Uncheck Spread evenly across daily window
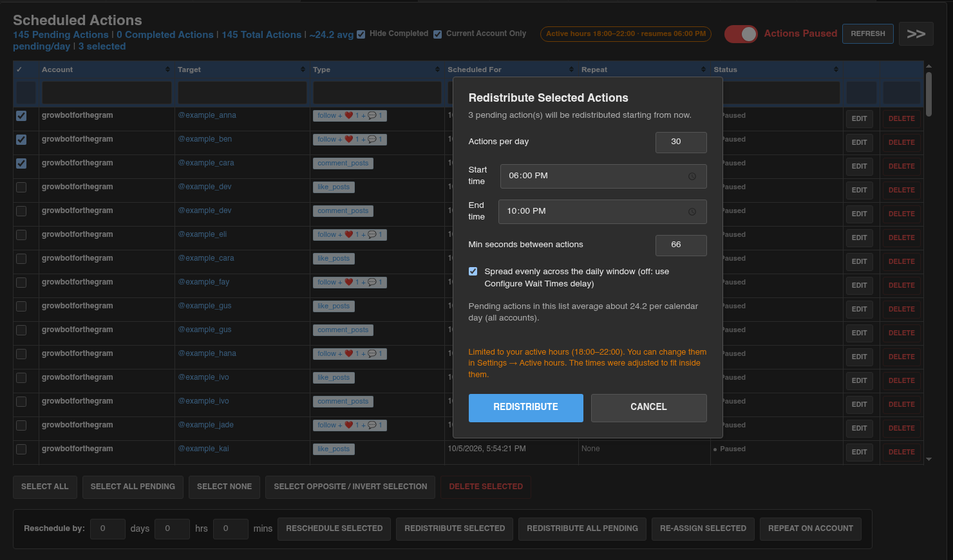The width and height of the screenshot is (953, 560). click(x=473, y=272)
